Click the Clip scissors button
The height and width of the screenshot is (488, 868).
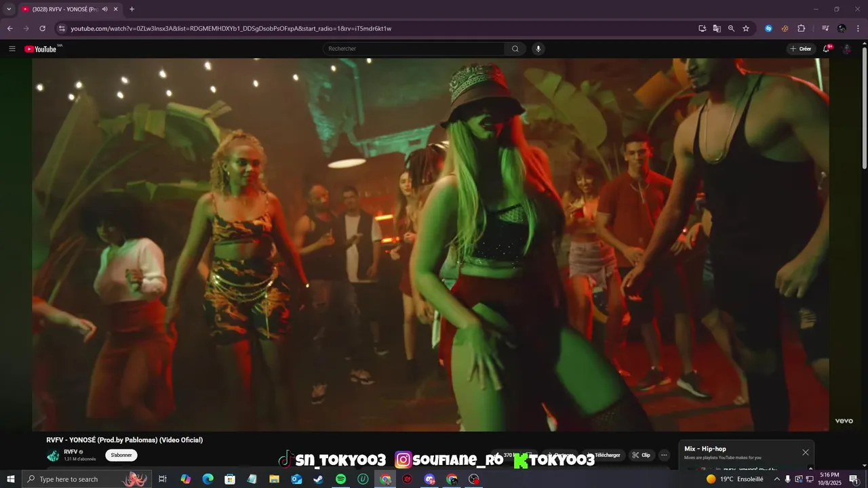[641, 455]
